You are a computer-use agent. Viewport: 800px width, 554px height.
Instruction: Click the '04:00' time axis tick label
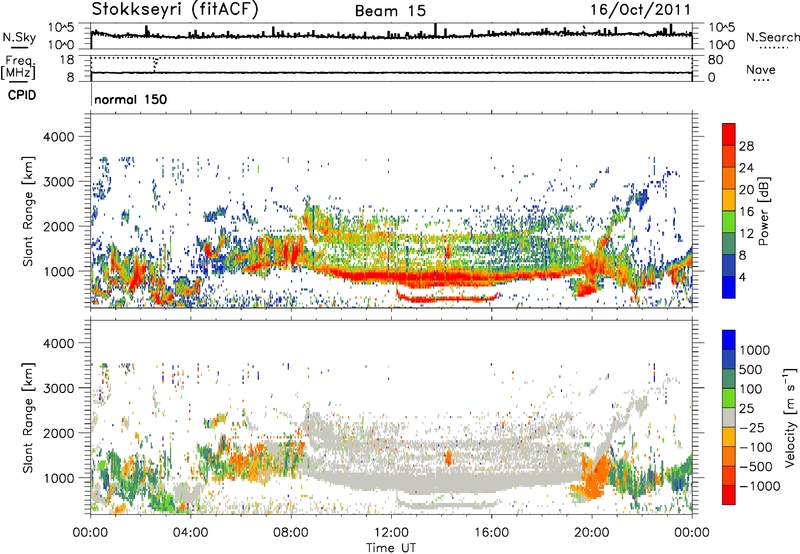coord(190,533)
